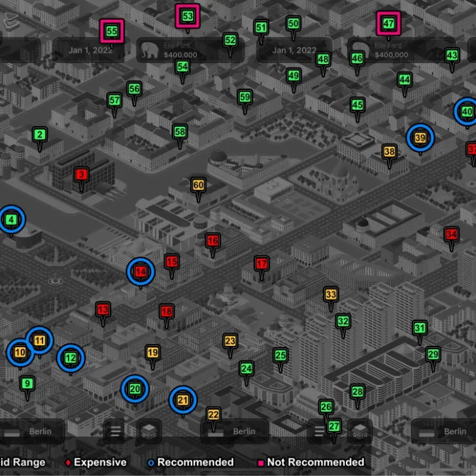Select the red marker numbered 17
Viewport: 476px width, 476px height.
(262, 264)
